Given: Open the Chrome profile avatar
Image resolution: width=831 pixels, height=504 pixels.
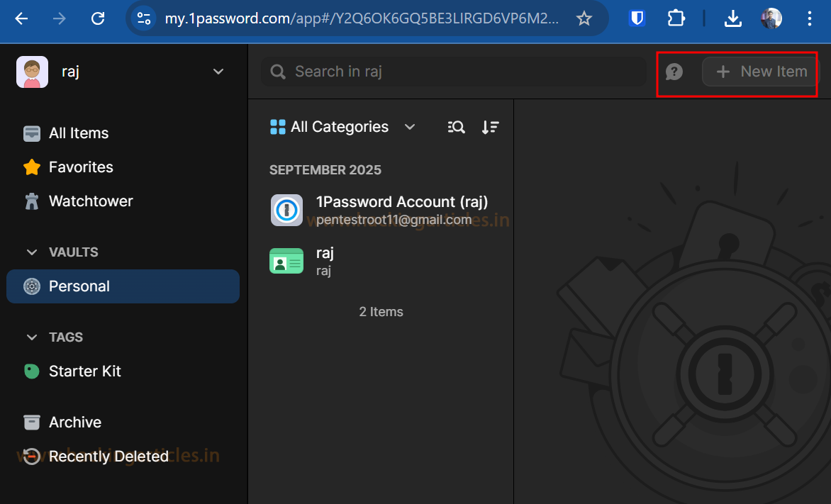Looking at the screenshot, I should [x=771, y=18].
